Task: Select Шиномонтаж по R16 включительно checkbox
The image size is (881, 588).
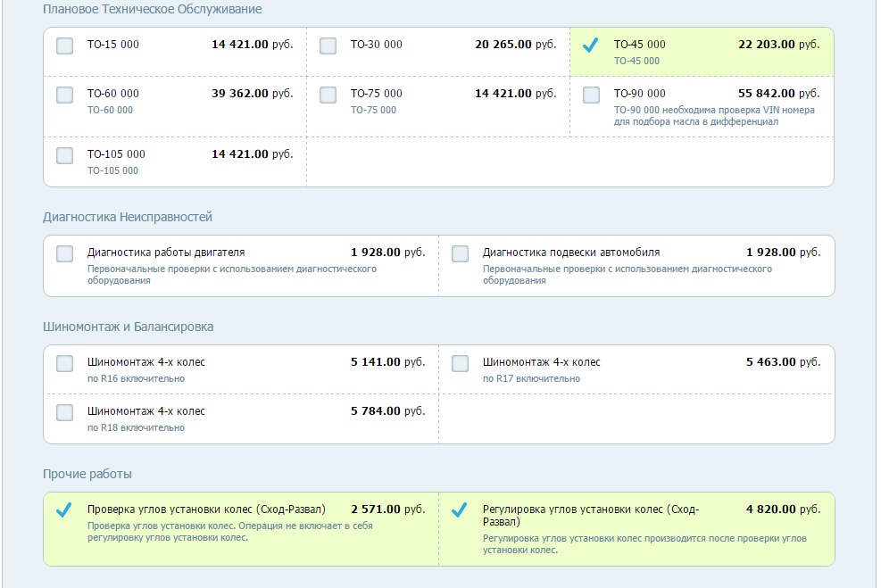Action: pos(64,363)
